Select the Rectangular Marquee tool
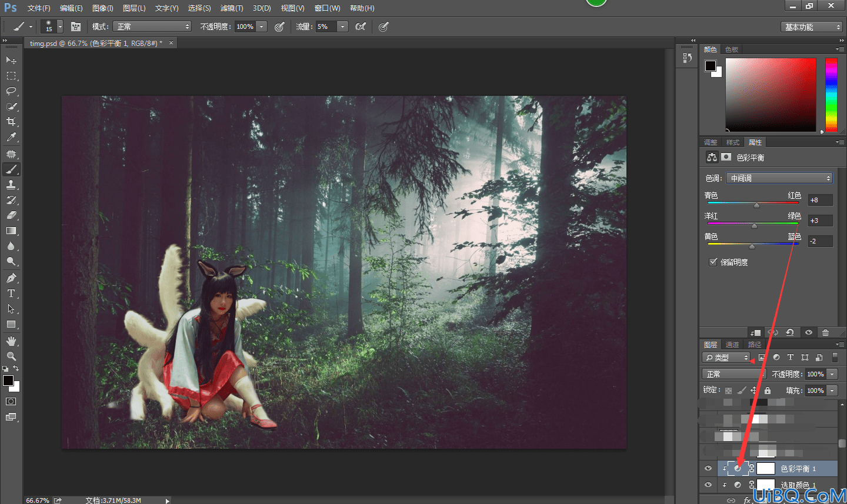The width and height of the screenshot is (847, 504). point(11,76)
